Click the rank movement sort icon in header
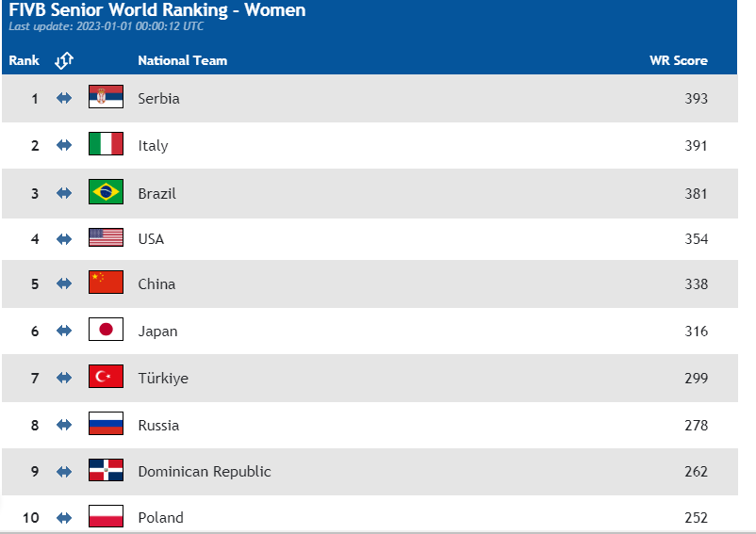This screenshot has height=534, width=756. [64, 60]
